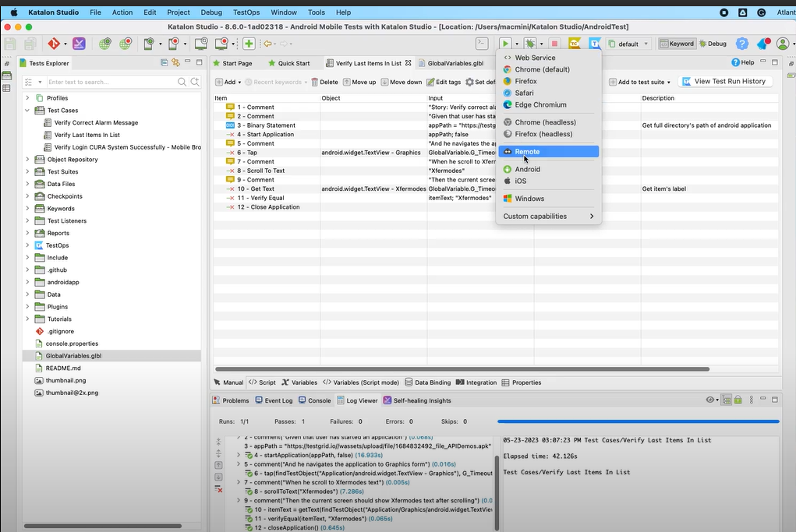Open Verify Correct Alarm Message test case

pyautogui.click(x=96, y=123)
